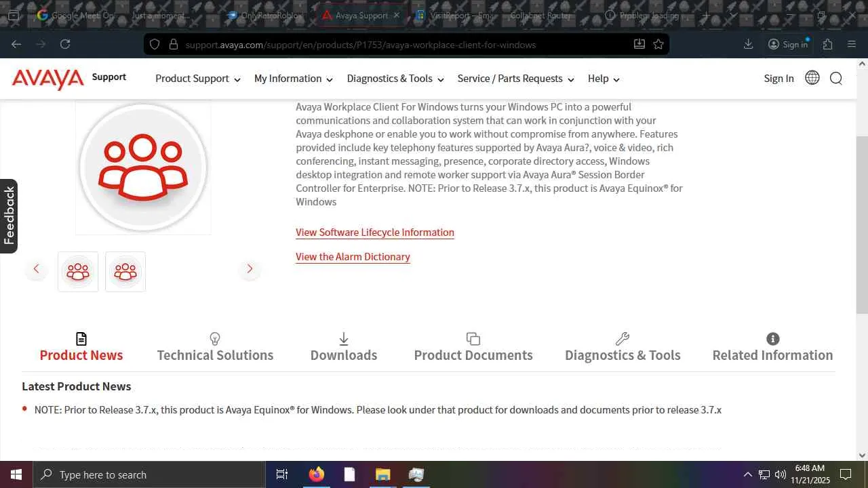Open the Firefox downloads panel
This screenshot has height=488, width=868.
[749, 44]
